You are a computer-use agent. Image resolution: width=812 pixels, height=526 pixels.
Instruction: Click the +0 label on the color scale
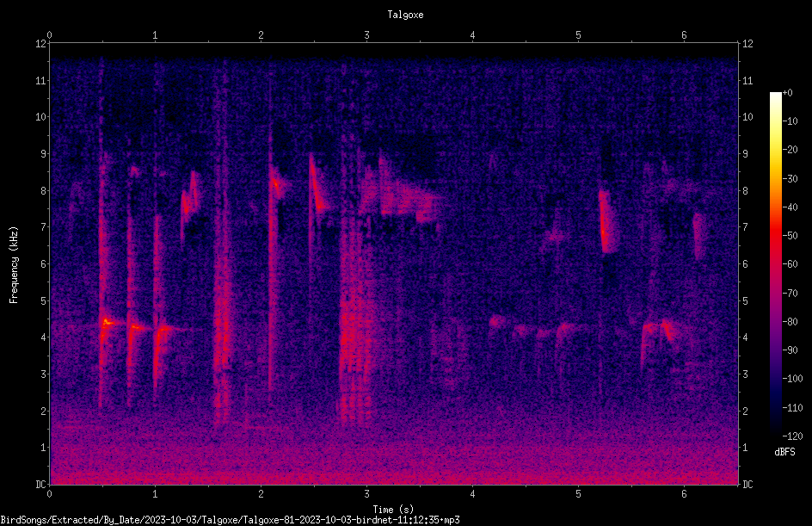tap(787, 93)
